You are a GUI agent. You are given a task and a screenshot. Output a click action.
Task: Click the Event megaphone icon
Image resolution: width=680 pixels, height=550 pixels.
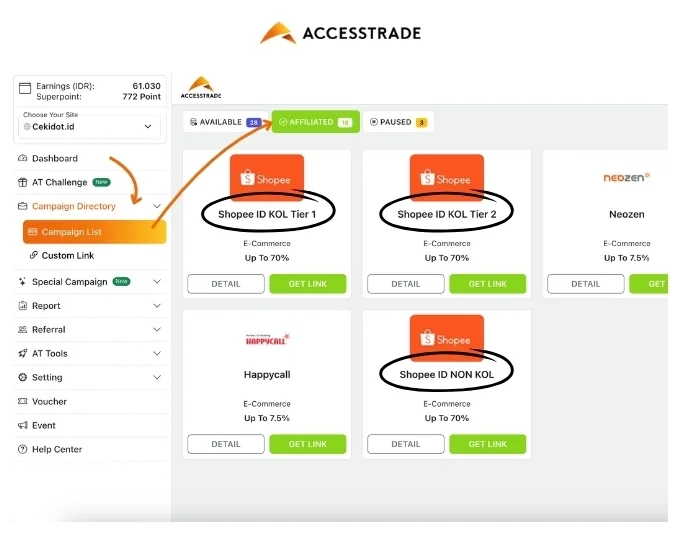[22, 425]
